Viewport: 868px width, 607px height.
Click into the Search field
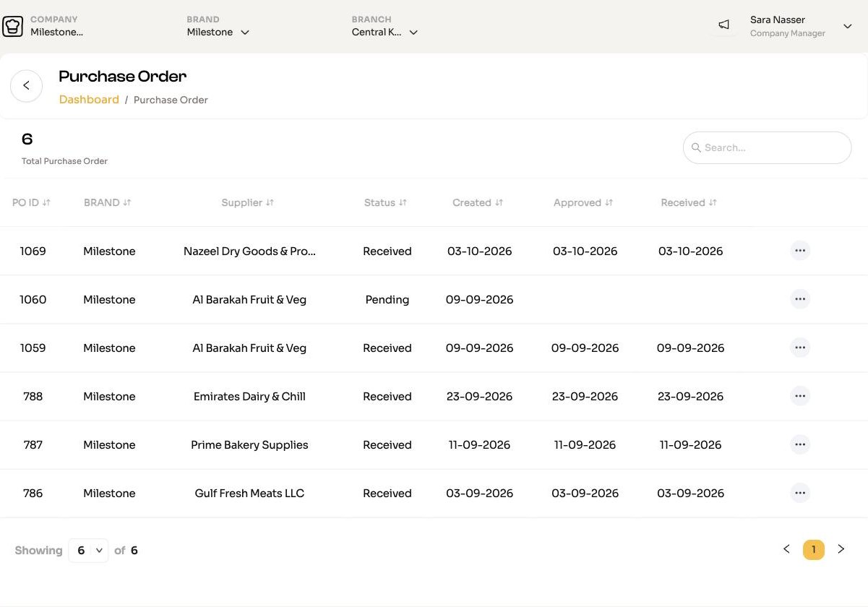click(x=767, y=147)
